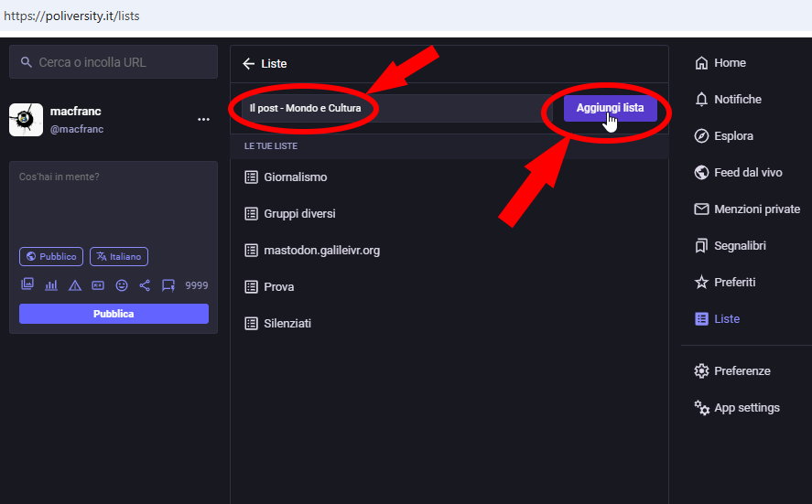Add a poll using the chart icon
812x504 pixels.
pos(51,285)
